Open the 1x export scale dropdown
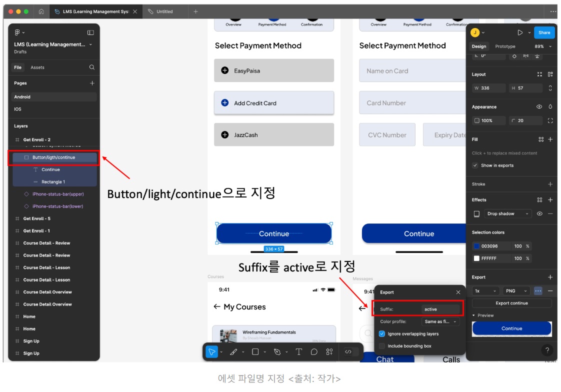Screen dimensions: 561x392 (485, 291)
